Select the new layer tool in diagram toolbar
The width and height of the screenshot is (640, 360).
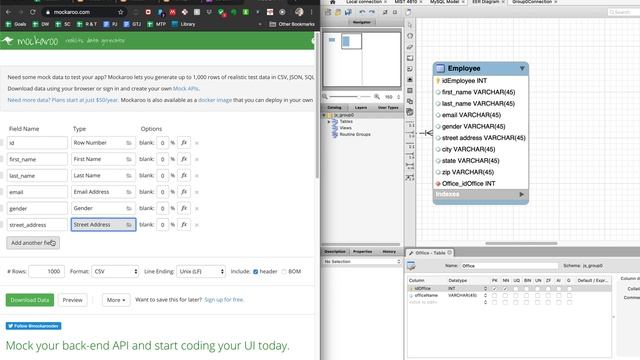point(410,58)
